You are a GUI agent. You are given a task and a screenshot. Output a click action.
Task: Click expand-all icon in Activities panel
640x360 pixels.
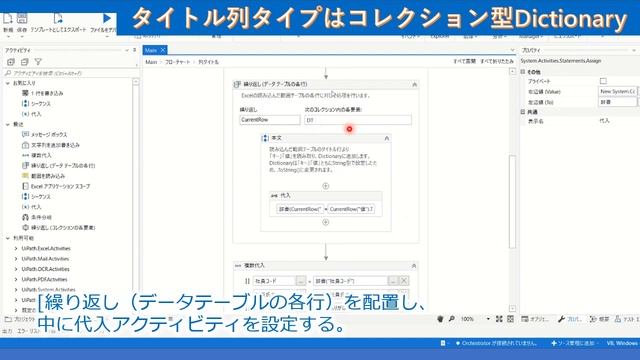(11, 62)
